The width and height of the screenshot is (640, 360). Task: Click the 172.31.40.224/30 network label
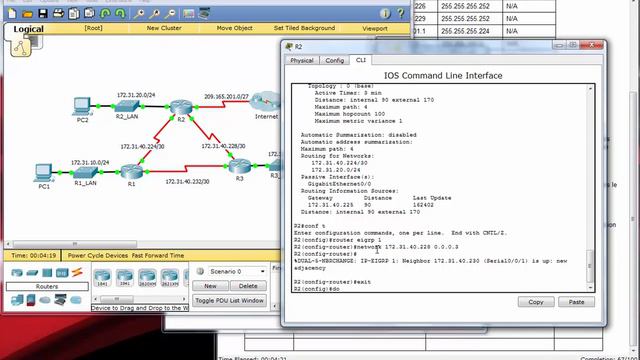click(142, 147)
